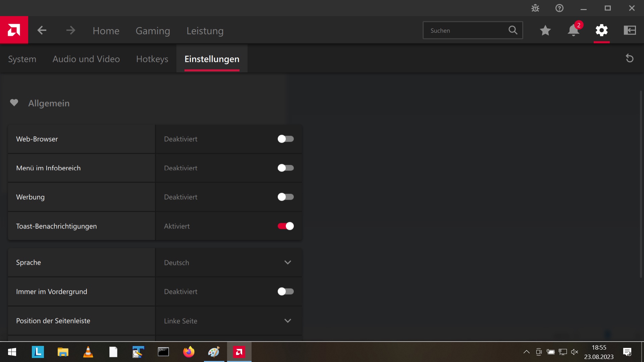Click the AMD logo home icon
This screenshot has height=362, width=644.
pos(14,30)
